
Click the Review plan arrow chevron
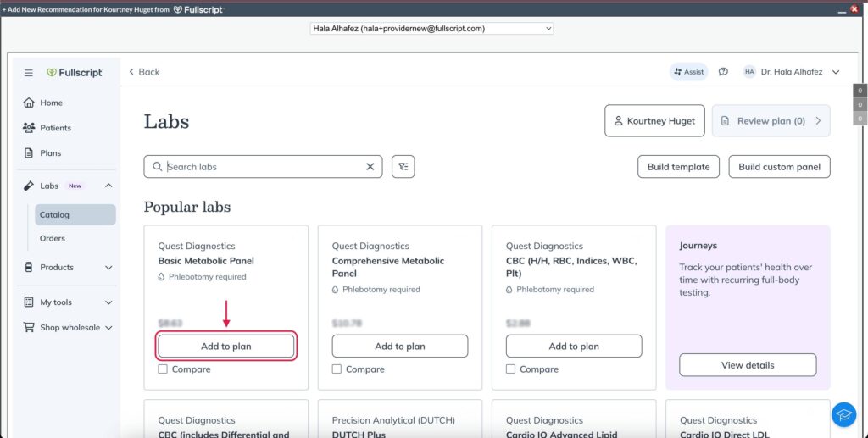coord(818,120)
